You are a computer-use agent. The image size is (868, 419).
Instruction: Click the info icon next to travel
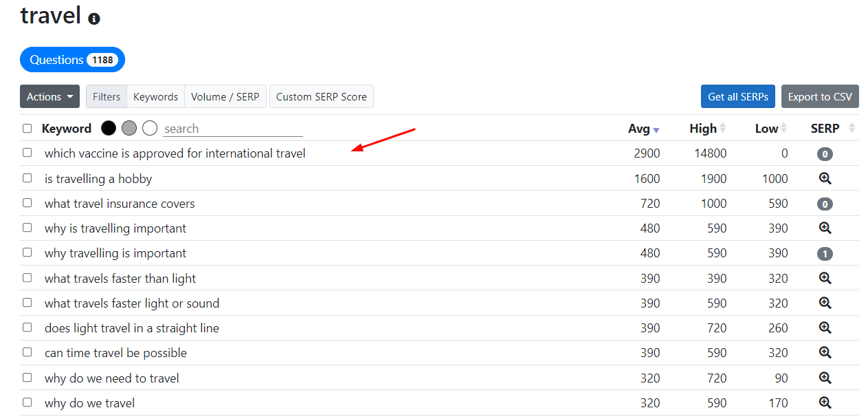point(94,19)
